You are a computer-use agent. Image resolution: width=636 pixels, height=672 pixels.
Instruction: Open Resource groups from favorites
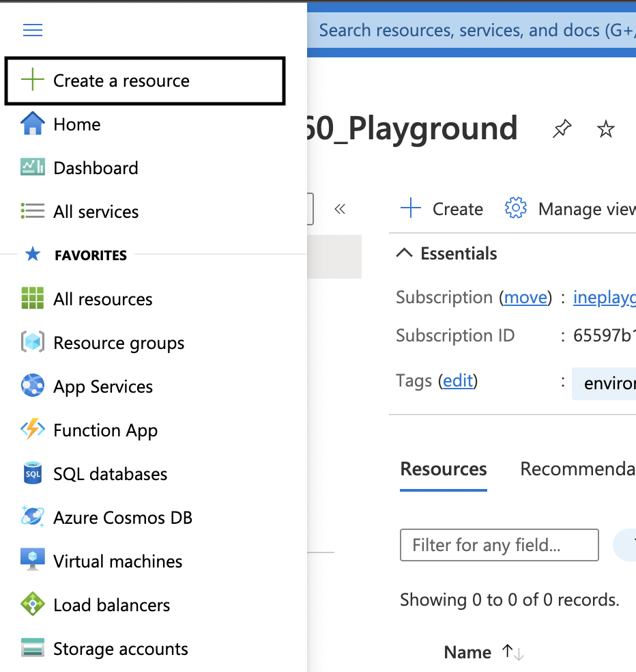pos(119,343)
